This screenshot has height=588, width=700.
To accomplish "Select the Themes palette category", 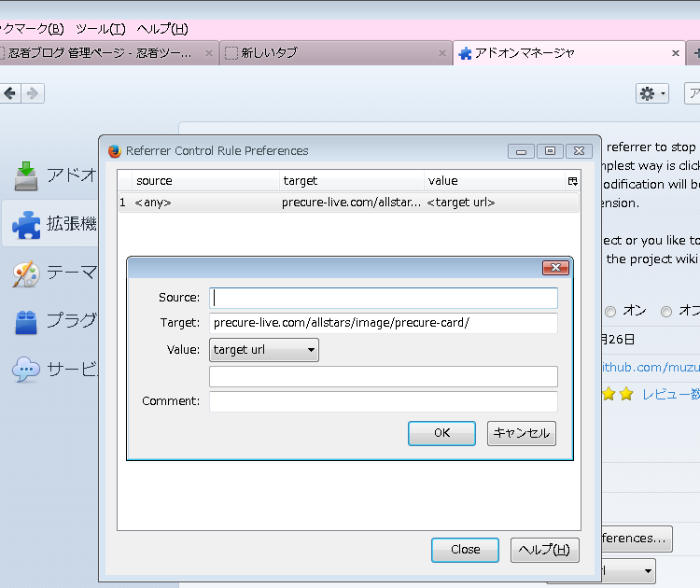I will pos(26,273).
